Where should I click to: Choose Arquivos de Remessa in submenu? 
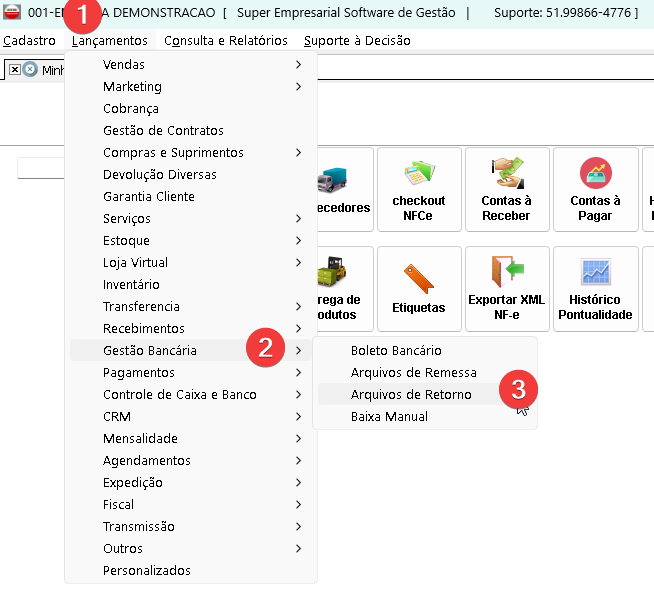(x=425, y=372)
